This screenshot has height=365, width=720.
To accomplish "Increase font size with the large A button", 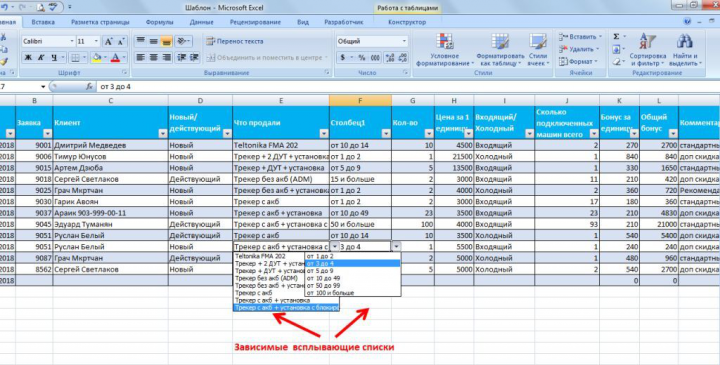I will [108, 41].
